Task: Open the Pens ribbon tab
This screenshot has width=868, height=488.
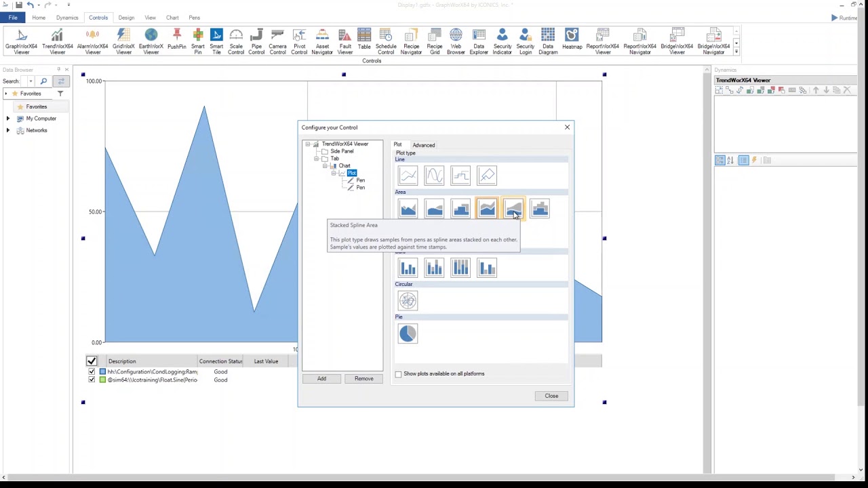Action: pyautogui.click(x=195, y=18)
